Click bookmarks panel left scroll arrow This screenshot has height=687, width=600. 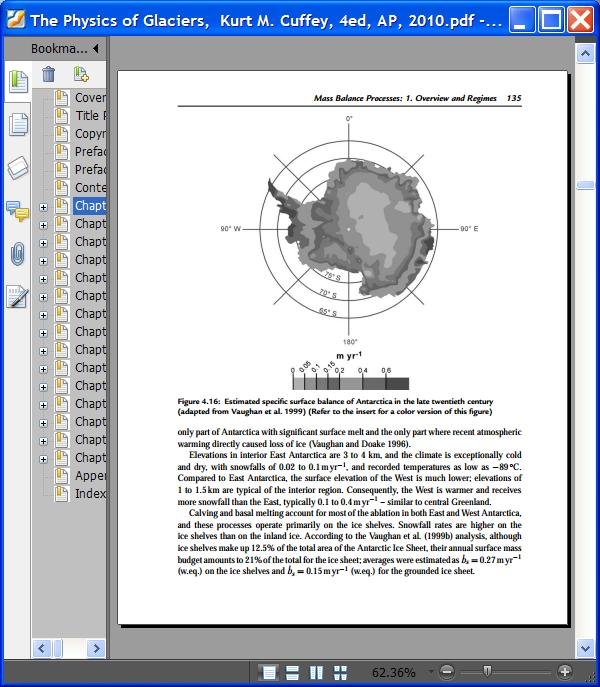click(41, 648)
